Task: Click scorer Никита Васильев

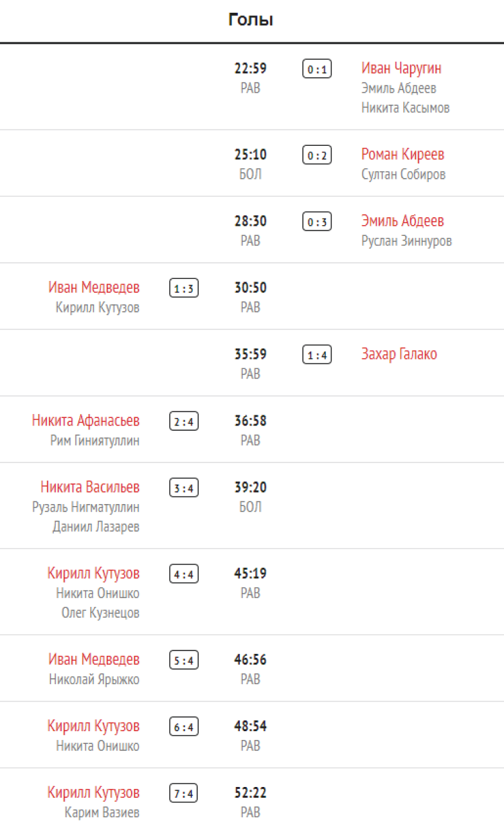Action: pos(90,487)
